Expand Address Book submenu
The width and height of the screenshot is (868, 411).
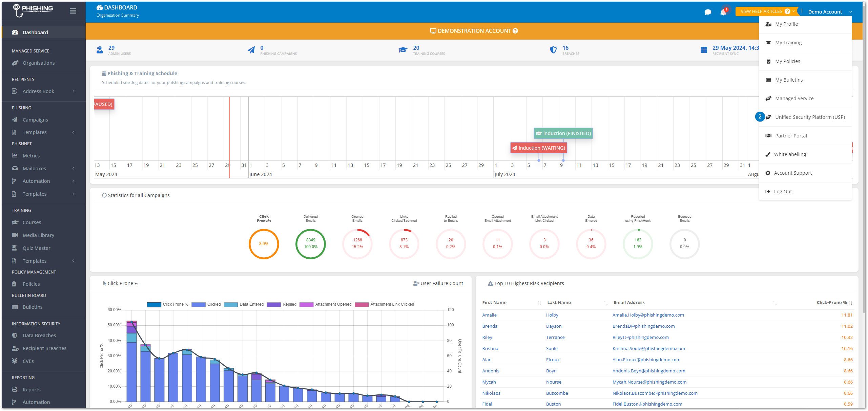pos(73,91)
